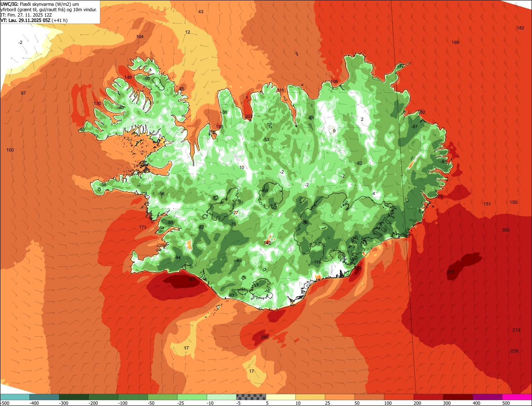This screenshot has width=532, height=406.
Task: Click the value -68 on the Hofsjökull glacier
Action: click(x=265, y=191)
